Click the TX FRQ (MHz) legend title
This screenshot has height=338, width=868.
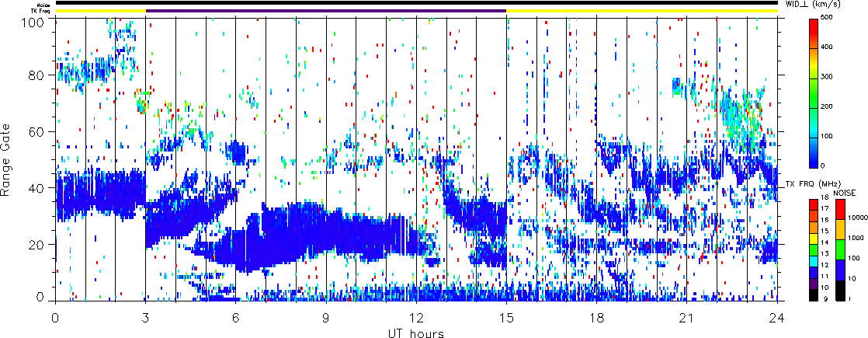[807, 184]
